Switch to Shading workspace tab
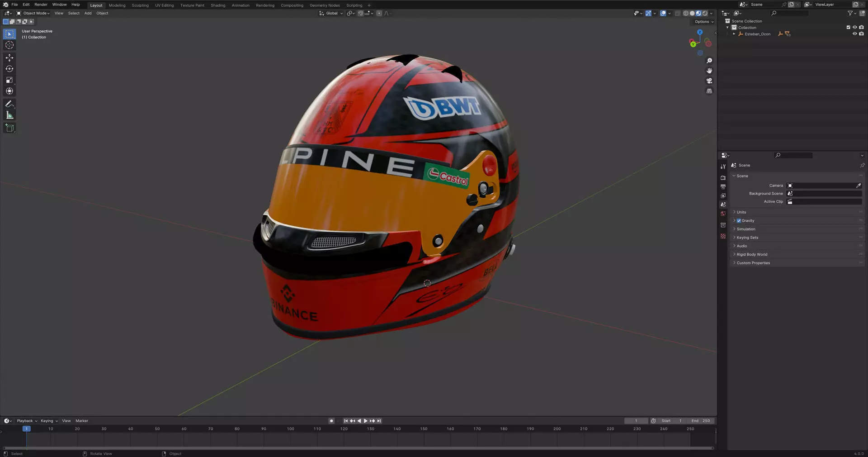This screenshot has height=457, width=868. (218, 5)
